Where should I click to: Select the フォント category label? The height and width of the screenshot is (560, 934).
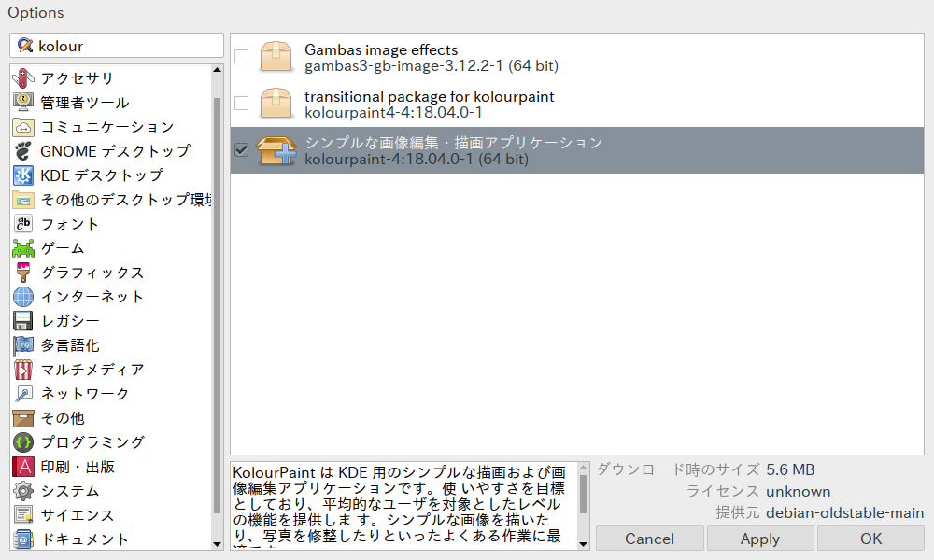pos(70,224)
